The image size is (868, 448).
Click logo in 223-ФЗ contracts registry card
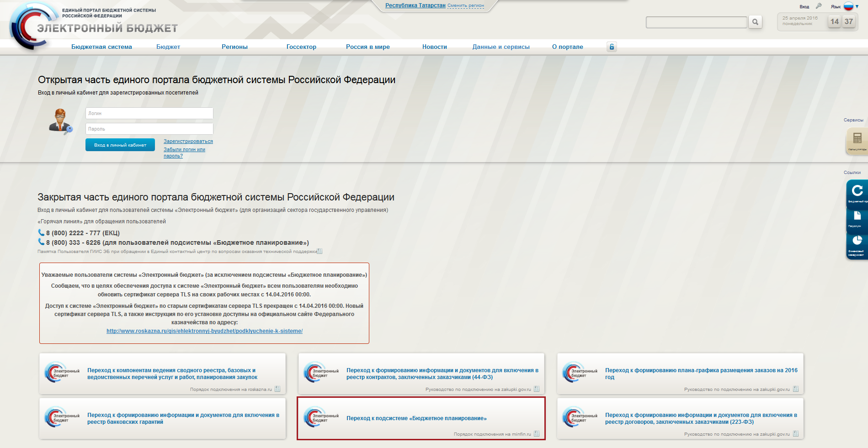580,417
